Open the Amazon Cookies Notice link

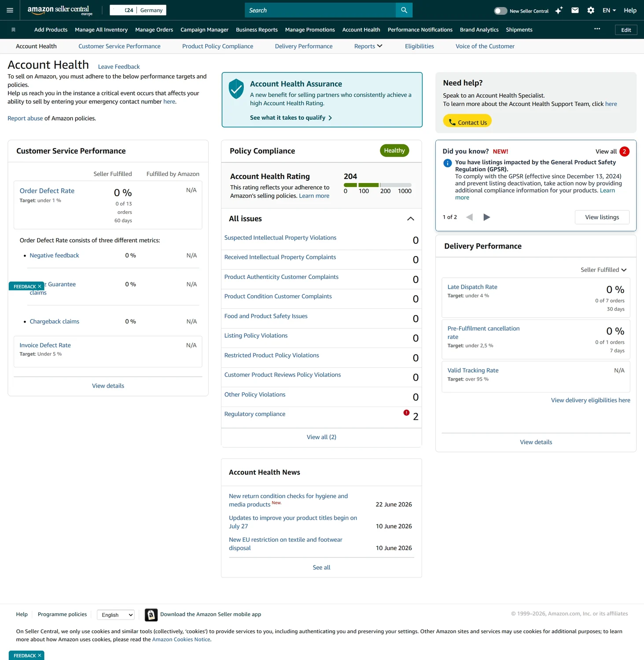click(x=181, y=640)
